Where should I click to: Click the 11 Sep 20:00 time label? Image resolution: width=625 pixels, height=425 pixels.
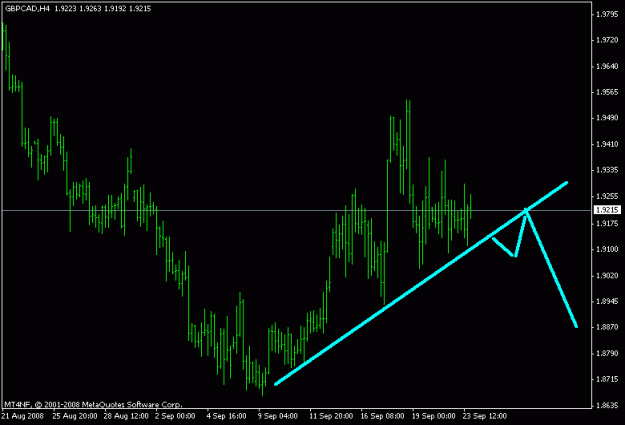[x=331, y=416]
